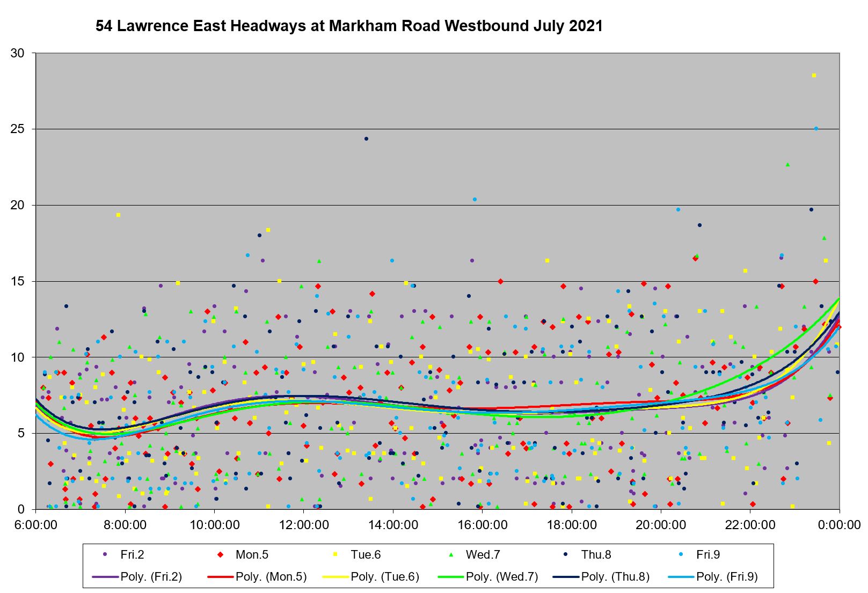This screenshot has height=593, width=868.
Task: Select the Fri.9 data point at 25
Action: (x=816, y=129)
